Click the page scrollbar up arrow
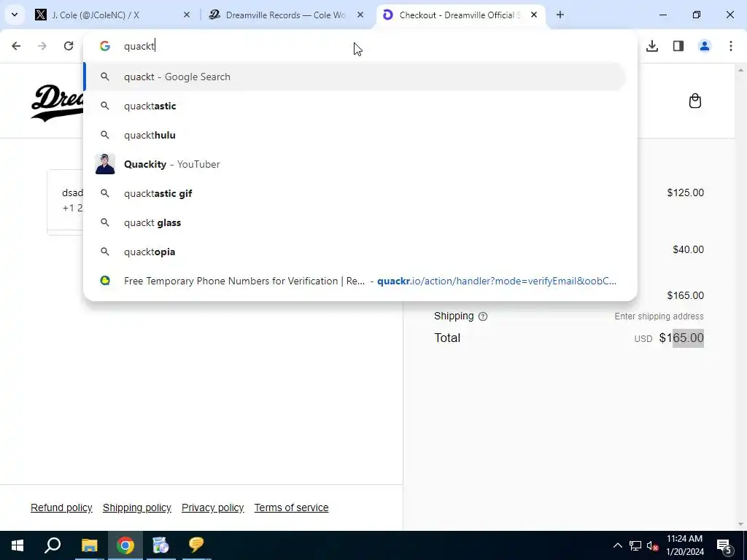Viewport: 747px width, 560px height. pyautogui.click(x=740, y=70)
